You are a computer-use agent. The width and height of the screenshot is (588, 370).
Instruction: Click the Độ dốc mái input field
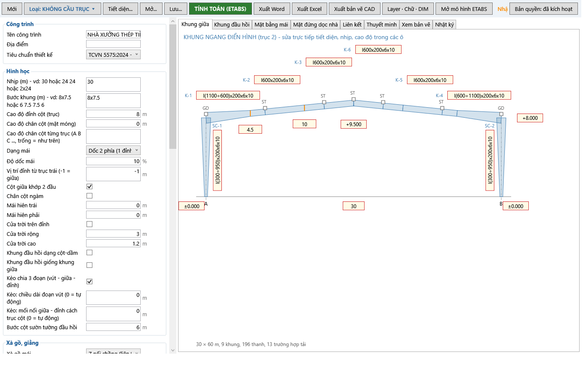113,161
